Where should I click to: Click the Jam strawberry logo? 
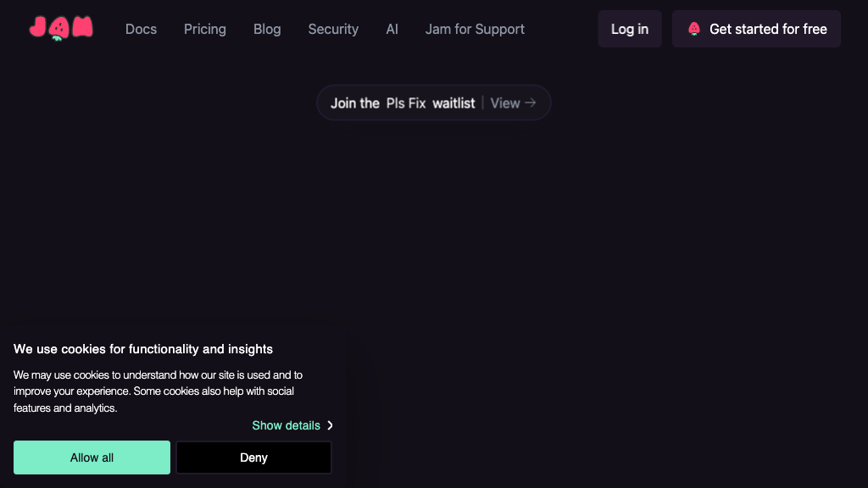pos(60,29)
